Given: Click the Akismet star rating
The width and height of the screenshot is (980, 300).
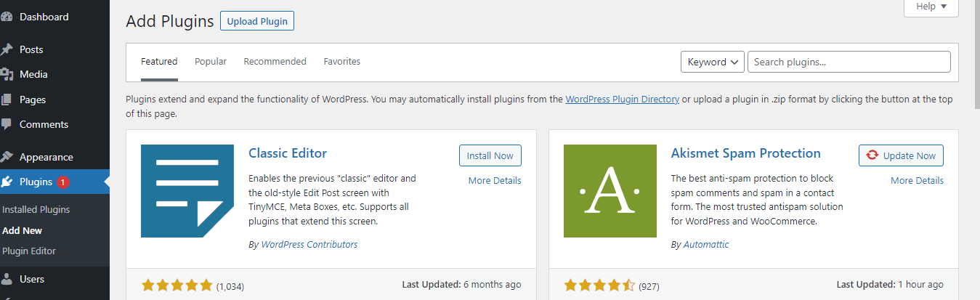Looking at the screenshot, I should coord(599,285).
